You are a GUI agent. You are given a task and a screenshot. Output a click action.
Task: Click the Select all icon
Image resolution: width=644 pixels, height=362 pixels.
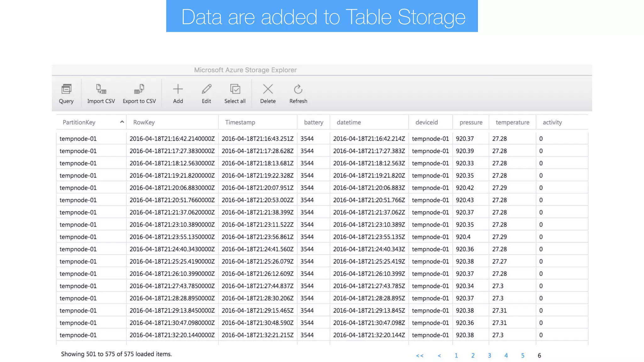[235, 89]
